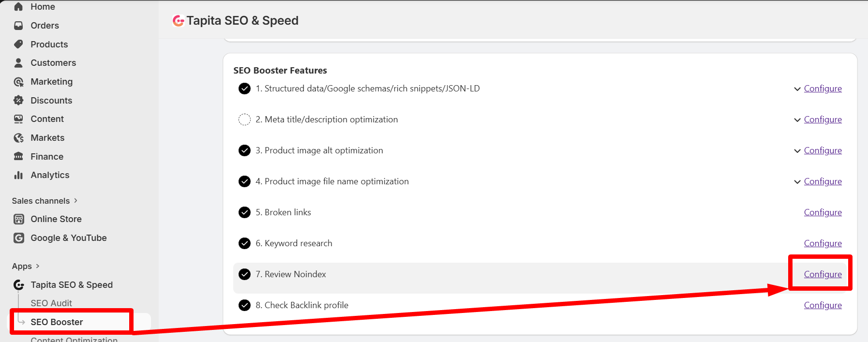Expand the Structured data Configure chevron
This screenshot has height=342, width=868.
click(796, 89)
